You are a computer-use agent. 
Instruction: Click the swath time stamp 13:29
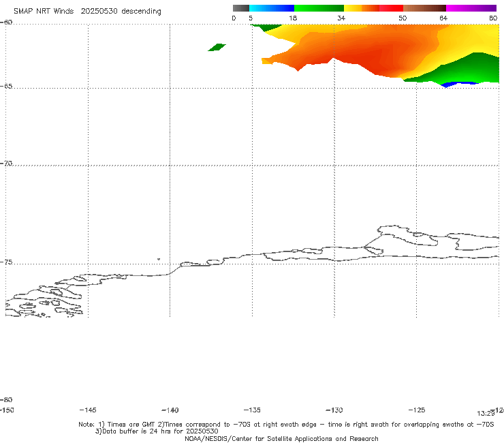tap(486, 414)
